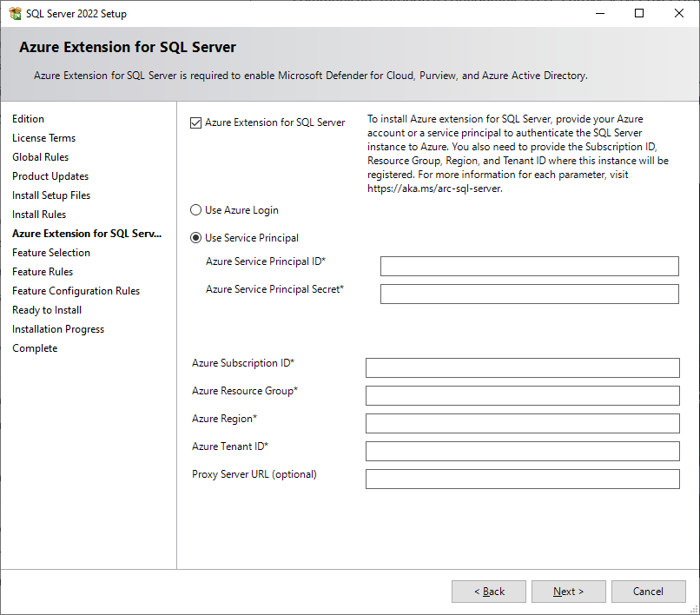
Task: Click the Proxy Server URL field
Action: (522, 479)
